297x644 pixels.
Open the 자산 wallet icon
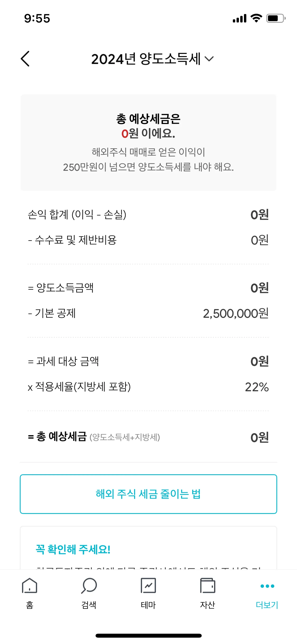click(208, 586)
